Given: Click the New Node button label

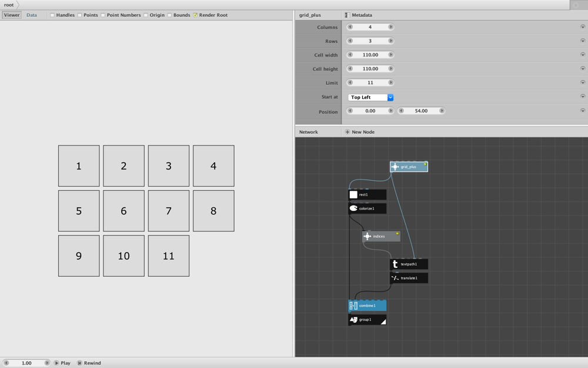Looking at the screenshot, I should pyautogui.click(x=363, y=132).
